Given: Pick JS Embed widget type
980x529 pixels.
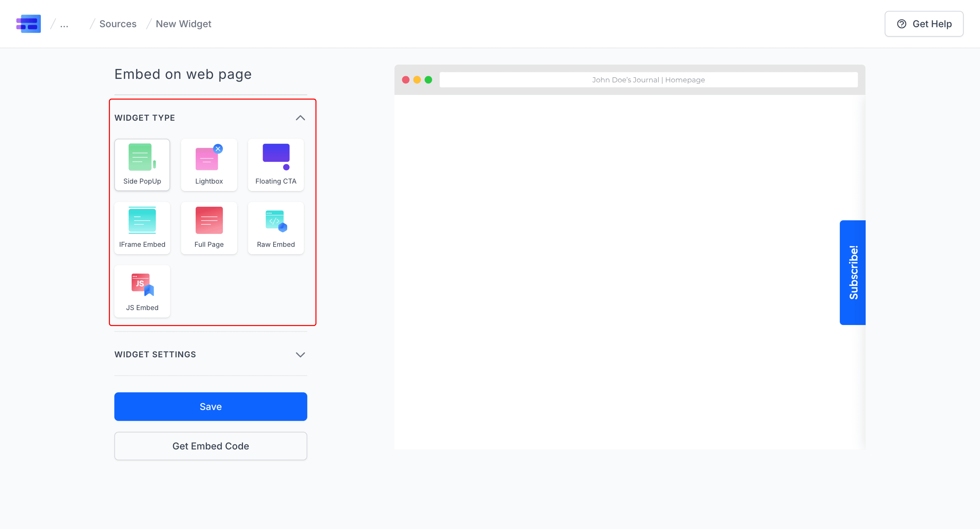Looking at the screenshot, I should coord(142,292).
